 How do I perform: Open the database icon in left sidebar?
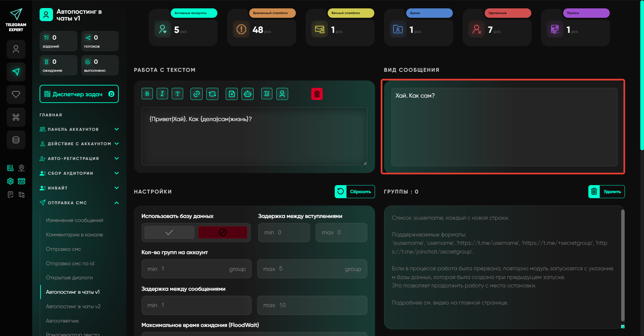[16, 140]
